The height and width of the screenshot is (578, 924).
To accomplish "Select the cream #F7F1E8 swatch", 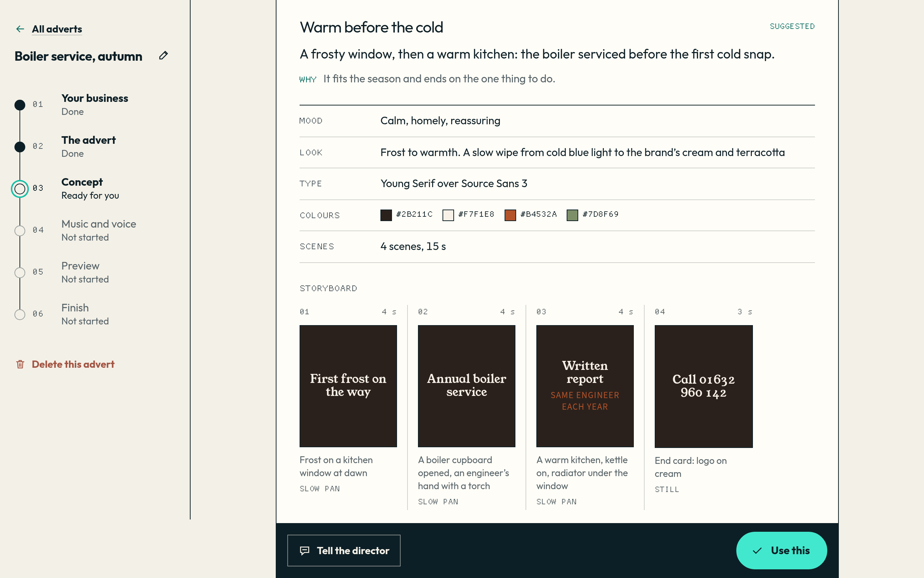I will tap(448, 215).
